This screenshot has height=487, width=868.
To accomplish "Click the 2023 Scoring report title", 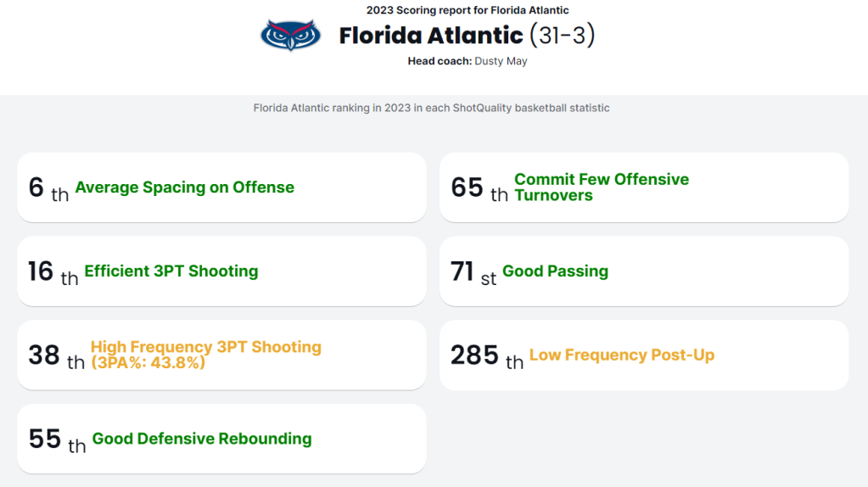I will (x=468, y=10).
